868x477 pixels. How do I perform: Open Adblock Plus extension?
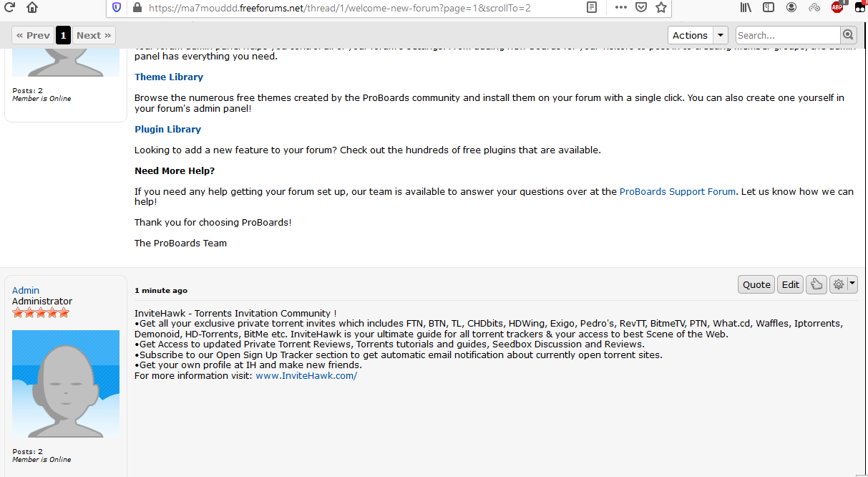(837, 7)
